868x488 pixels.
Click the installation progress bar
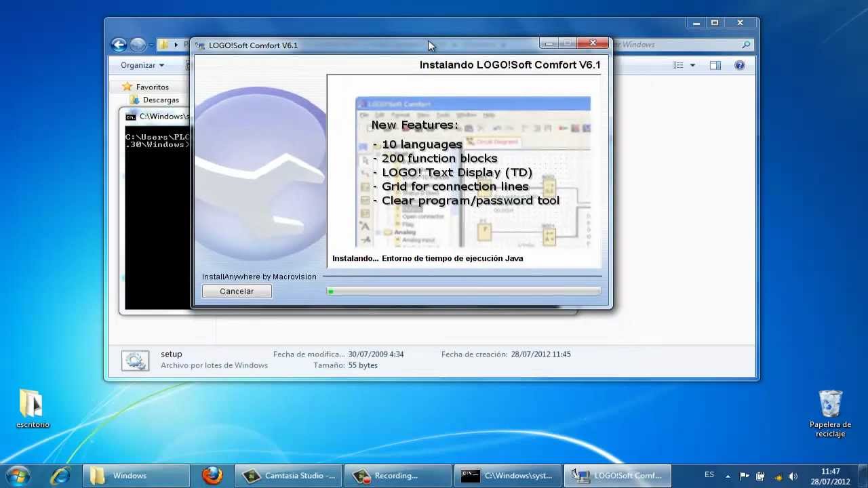(464, 291)
